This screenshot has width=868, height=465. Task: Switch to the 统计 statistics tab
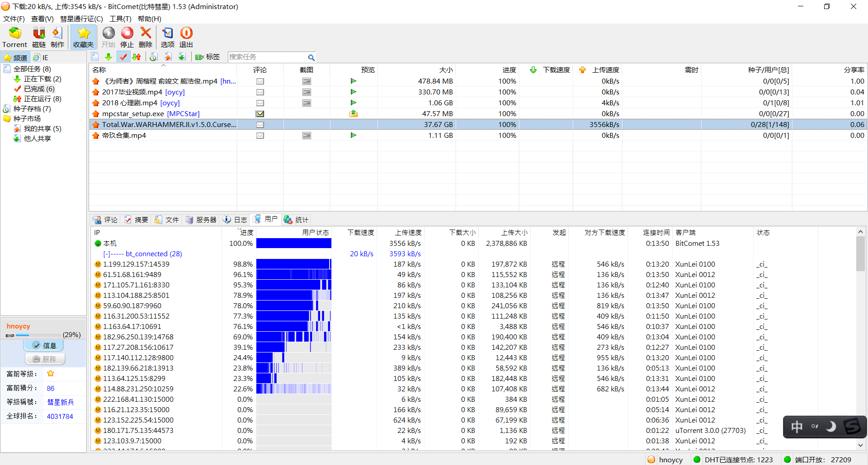point(296,220)
